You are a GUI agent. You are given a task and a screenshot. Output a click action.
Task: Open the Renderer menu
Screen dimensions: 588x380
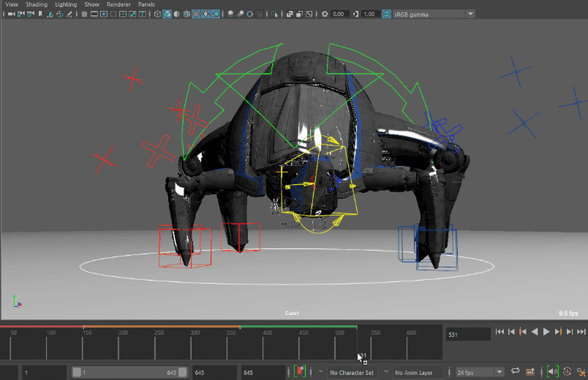click(x=118, y=4)
